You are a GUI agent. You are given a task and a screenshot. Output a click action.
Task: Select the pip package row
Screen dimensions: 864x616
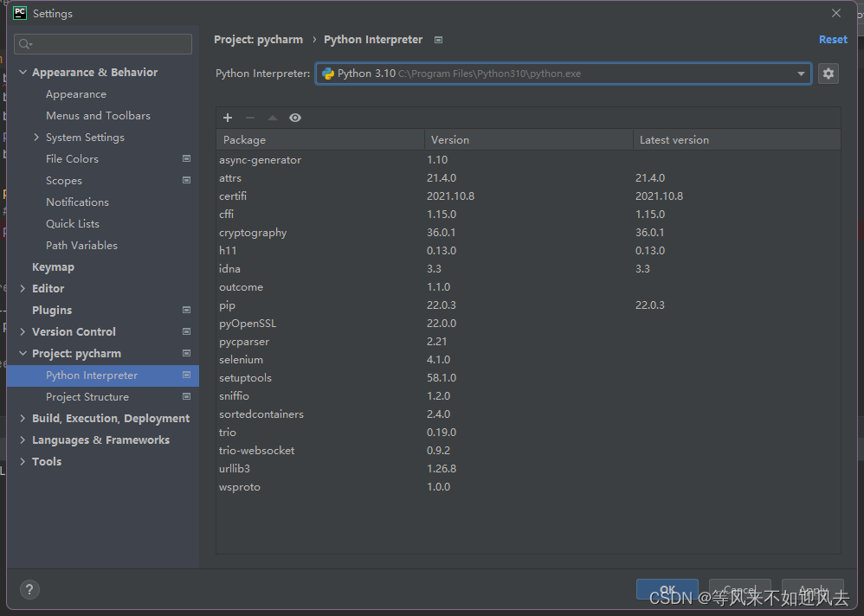[528, 305]
